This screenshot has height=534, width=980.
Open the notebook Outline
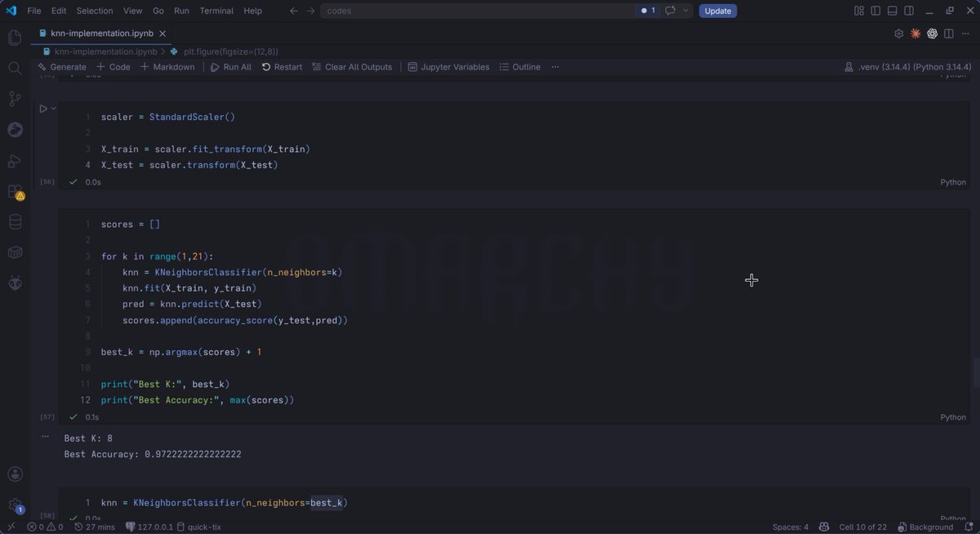(x=520, y=67)
